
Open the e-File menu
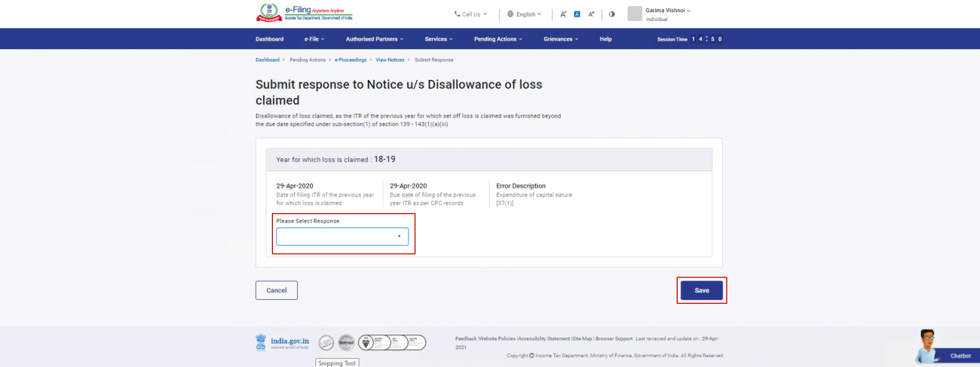coord(314,39)
